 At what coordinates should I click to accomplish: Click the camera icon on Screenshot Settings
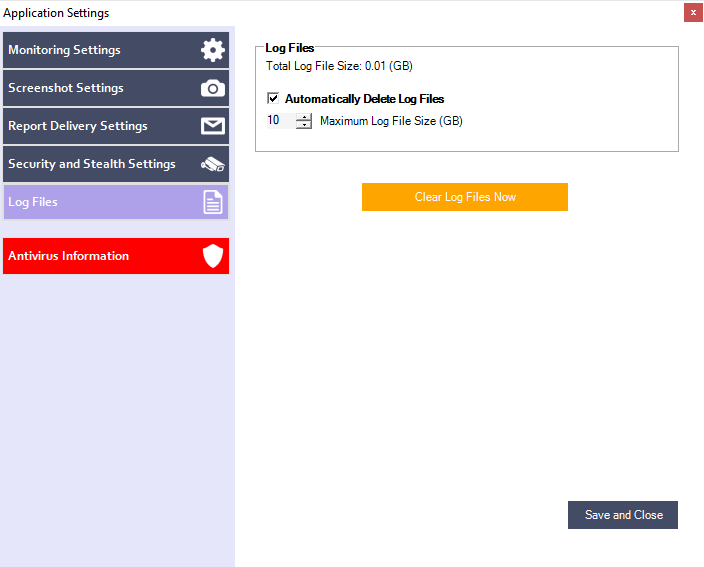point(213,88)
